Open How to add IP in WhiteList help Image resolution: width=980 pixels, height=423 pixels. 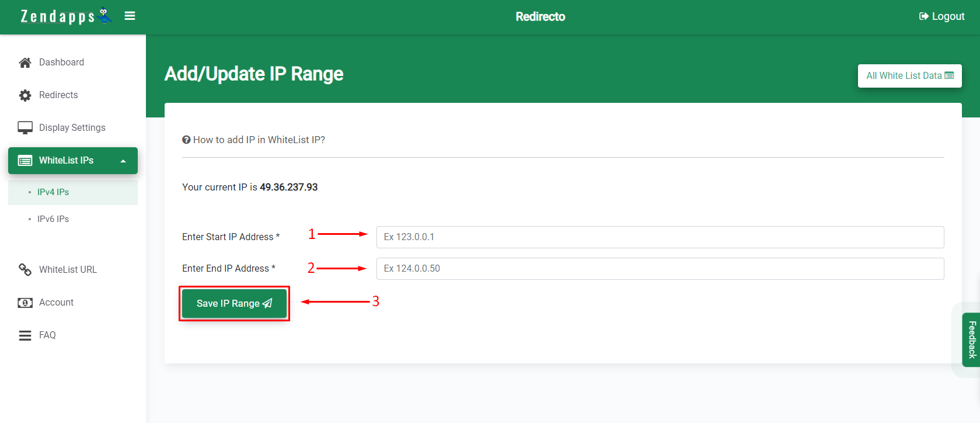(x=254, y=140)
